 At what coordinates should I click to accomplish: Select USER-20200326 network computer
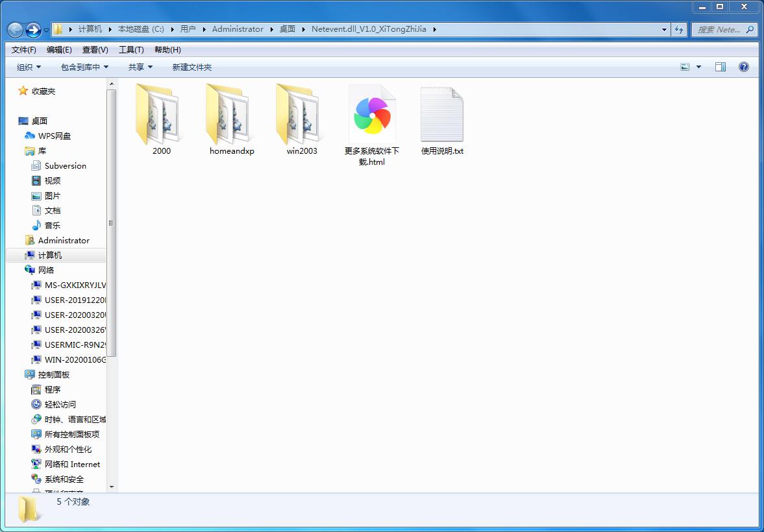pyautogui.click(x=75, y=330)
